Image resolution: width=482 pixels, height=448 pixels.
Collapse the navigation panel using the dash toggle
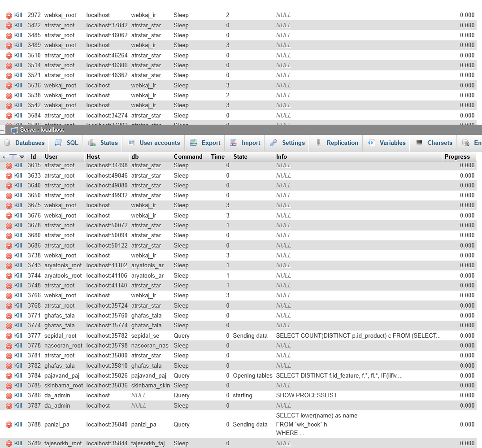tap(2, 130)
